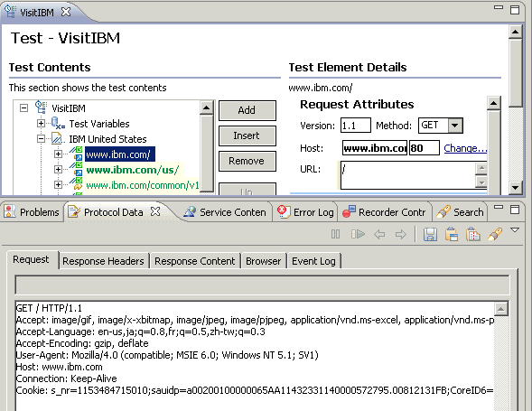Click the back arrow in Protocol Data toolbar
Image resolution: width=532 pixels, height=411 pixels.
[379, 234]
